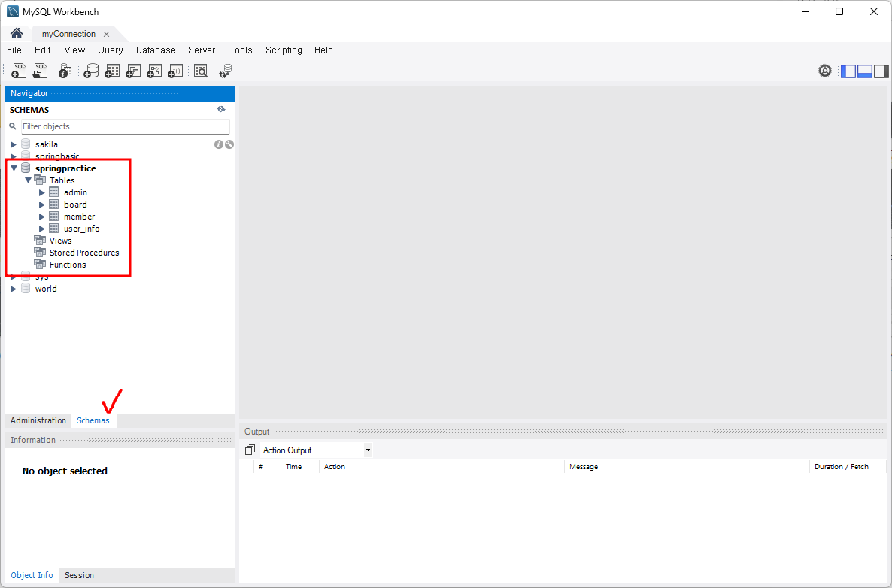This screenshot has width=892, height=588.
Task: Select the admin table name
Action: coord(76,192)
